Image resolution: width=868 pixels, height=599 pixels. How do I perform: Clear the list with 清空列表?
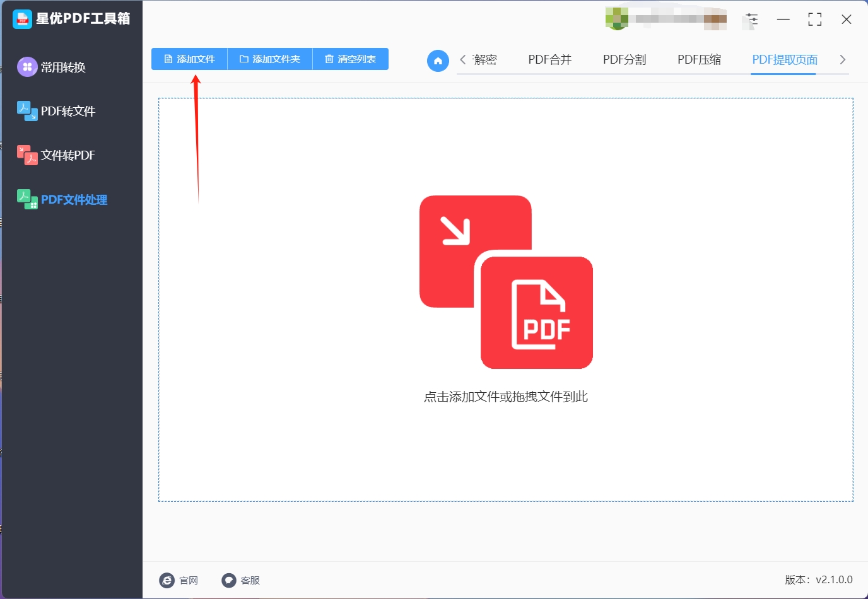(351, 59)
